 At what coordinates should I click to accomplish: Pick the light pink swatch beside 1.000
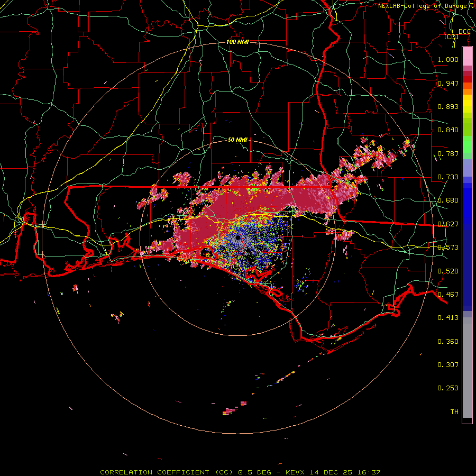(467, 57)
